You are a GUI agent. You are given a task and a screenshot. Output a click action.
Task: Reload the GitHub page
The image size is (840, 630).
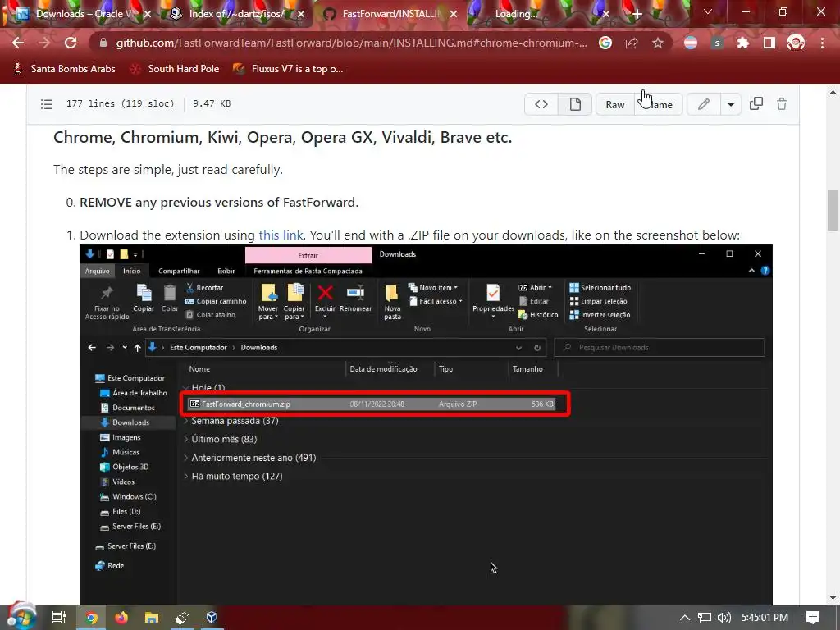(x=71, y=43)
